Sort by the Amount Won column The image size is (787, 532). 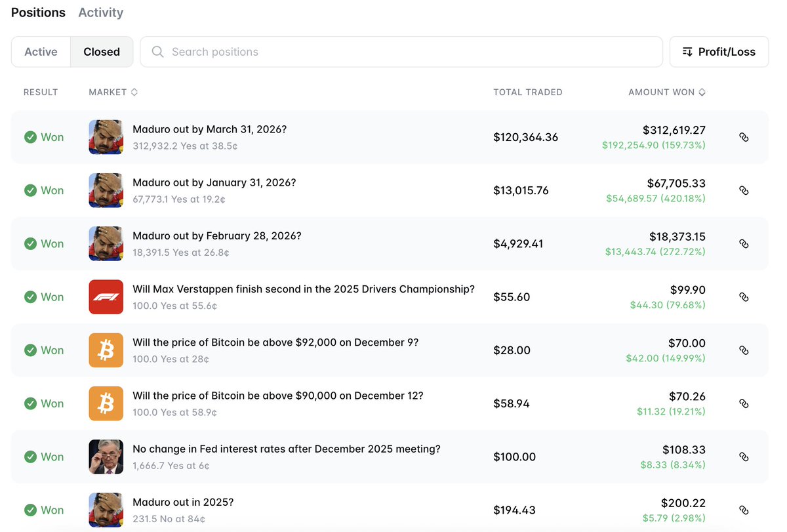(666, 92)
